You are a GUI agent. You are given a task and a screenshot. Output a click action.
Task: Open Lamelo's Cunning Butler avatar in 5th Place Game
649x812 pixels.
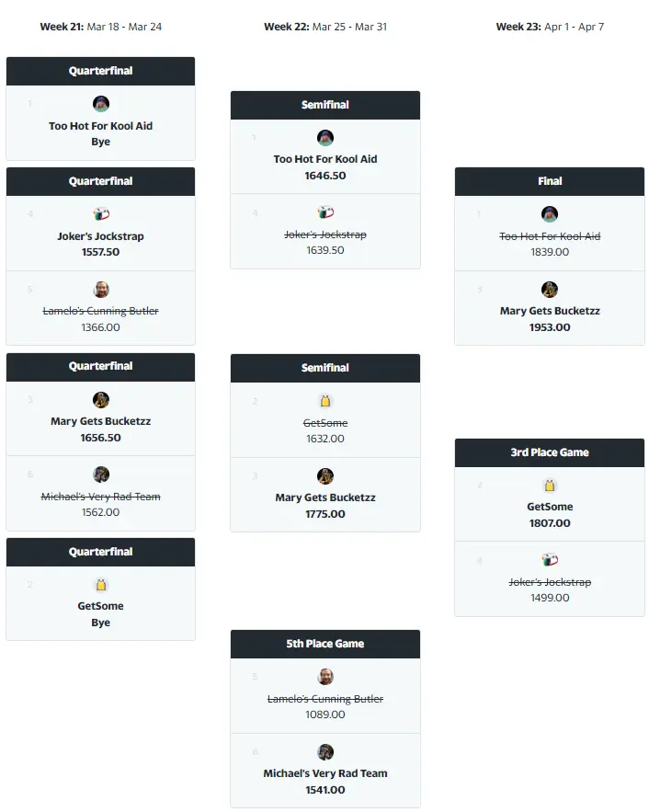(x=325, y=677)
